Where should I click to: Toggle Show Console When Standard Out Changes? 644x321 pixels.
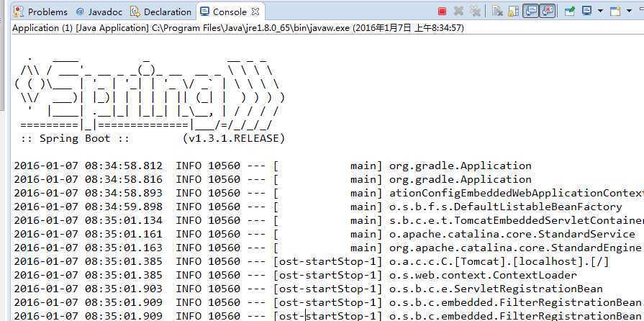tap(531, 12)
